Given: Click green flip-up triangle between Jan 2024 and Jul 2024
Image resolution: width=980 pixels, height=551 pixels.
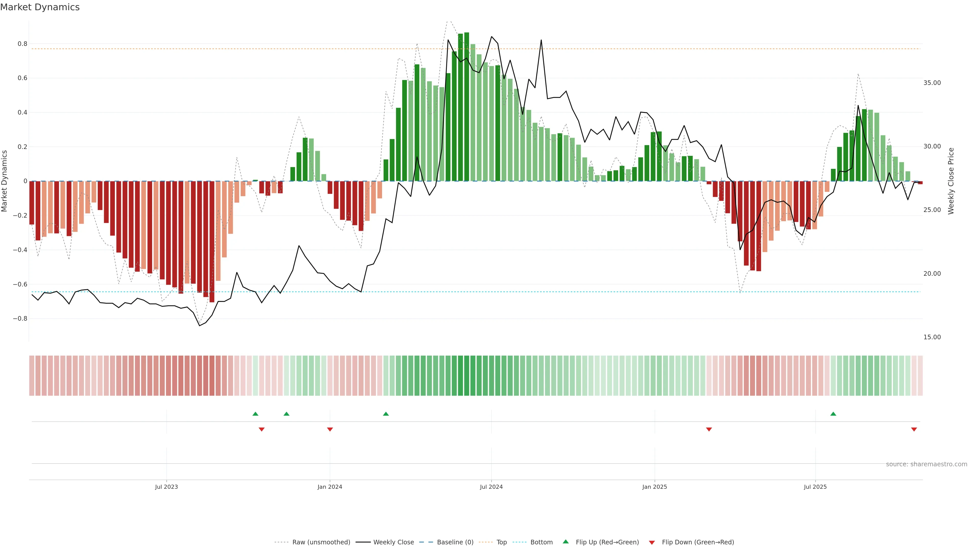Looking at the screenshot, I should [x=386, y=414].
